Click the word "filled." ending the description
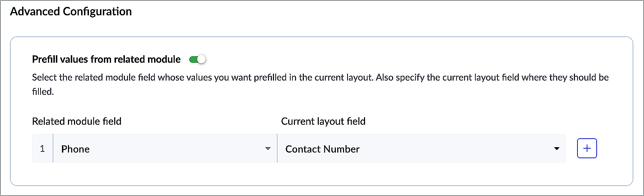Screen dimensions: 644x196 (43, 92)
